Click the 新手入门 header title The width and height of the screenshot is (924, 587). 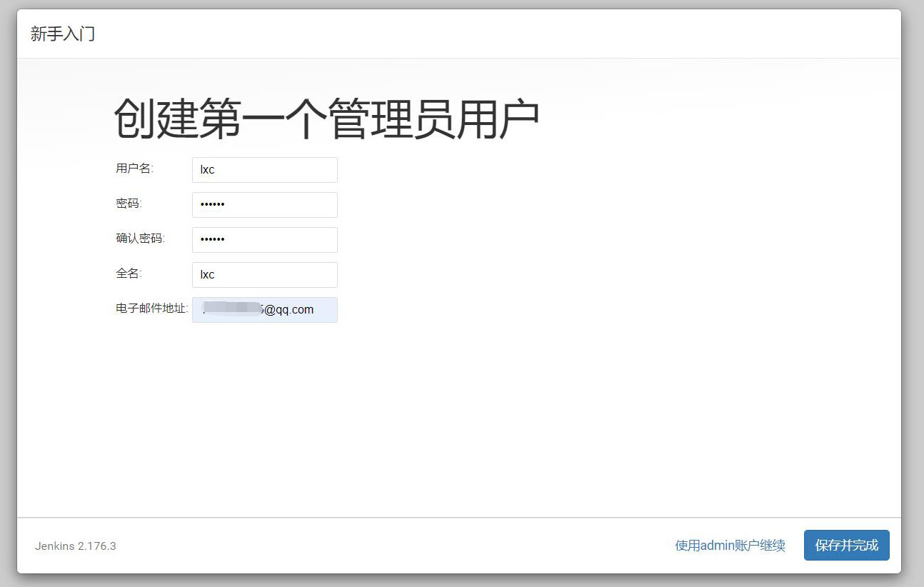click(x=63, y=34)
